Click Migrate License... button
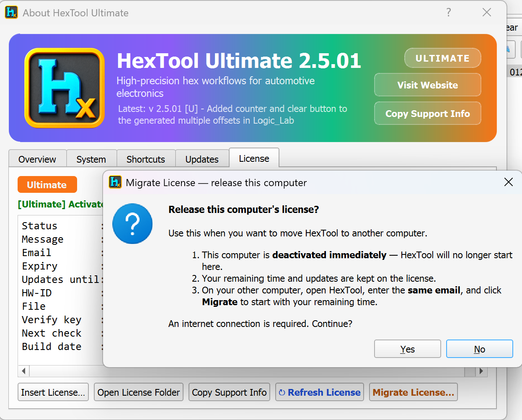The width and height of the screenshot is (522, 420). click(x=413, y=392)
